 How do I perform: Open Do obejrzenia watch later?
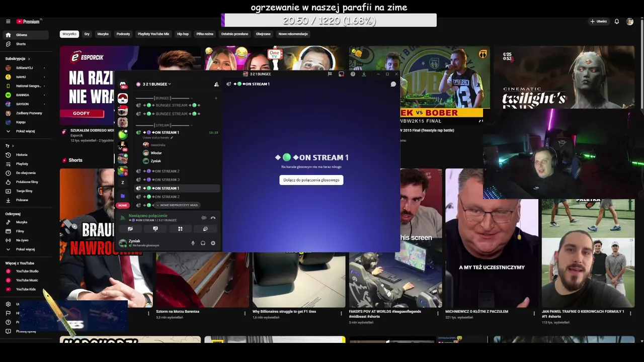tap(26, 173)
